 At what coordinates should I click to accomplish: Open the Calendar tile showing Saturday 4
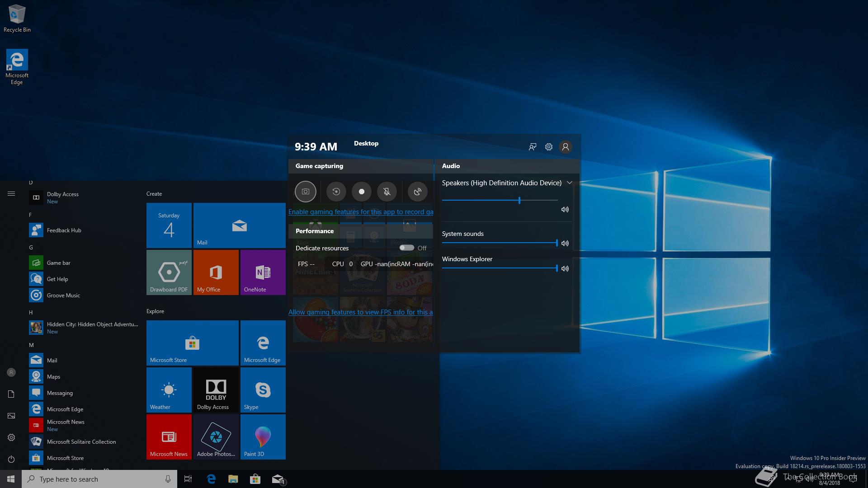click(x=169, y=225)
